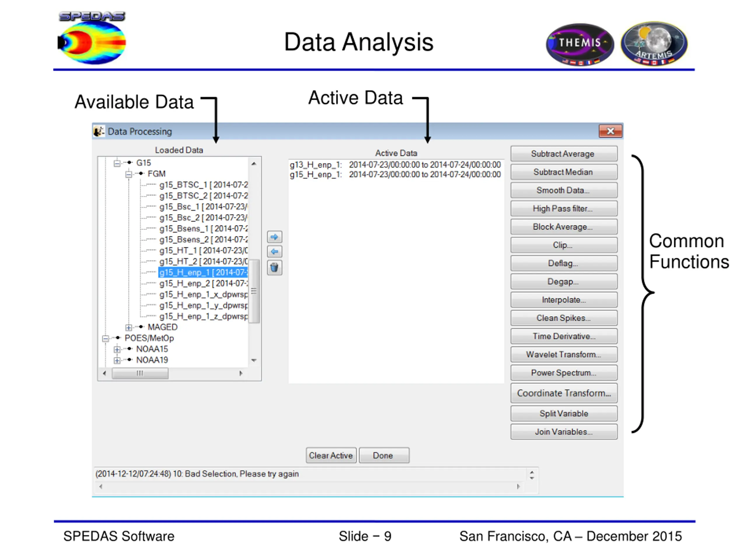Expand the MAGED tree node

pyautogui.click(x=129, y=328)
